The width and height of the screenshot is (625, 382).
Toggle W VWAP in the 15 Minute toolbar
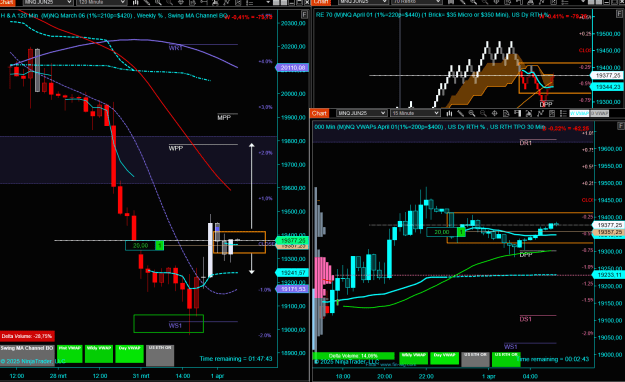pos(579,113)
